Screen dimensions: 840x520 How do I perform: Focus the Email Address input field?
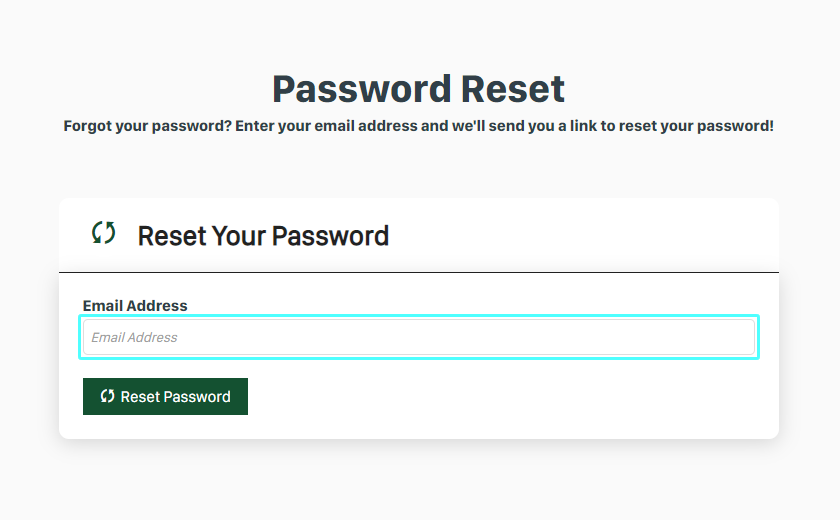418,337
